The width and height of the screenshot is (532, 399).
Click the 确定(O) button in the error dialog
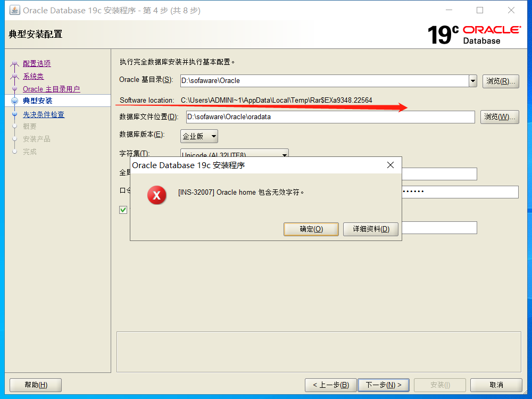(311, 229)
